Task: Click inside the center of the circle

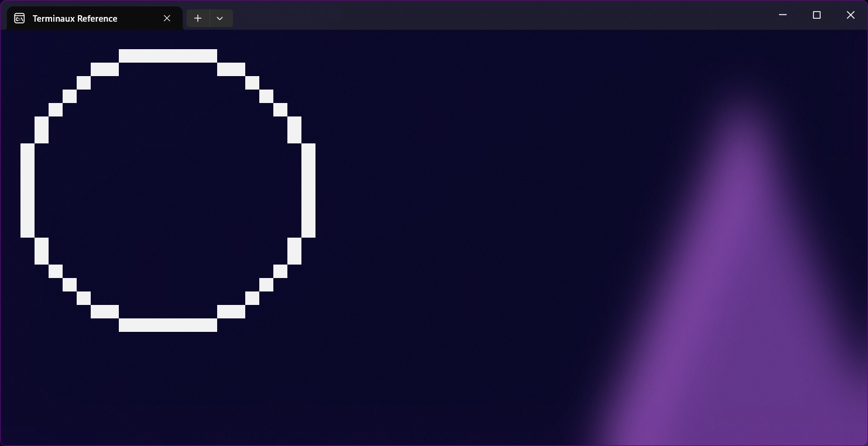Action: [x=168, y=190]
